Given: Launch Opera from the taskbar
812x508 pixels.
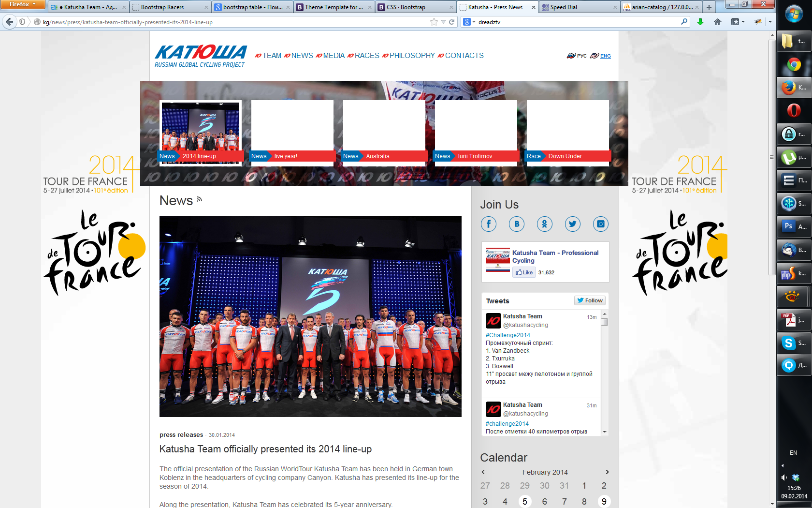Looking at the screenshot, I should point(794,111).
